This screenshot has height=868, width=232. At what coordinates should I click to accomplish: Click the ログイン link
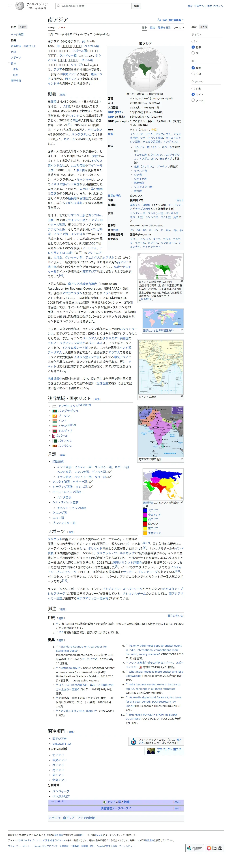218,6
